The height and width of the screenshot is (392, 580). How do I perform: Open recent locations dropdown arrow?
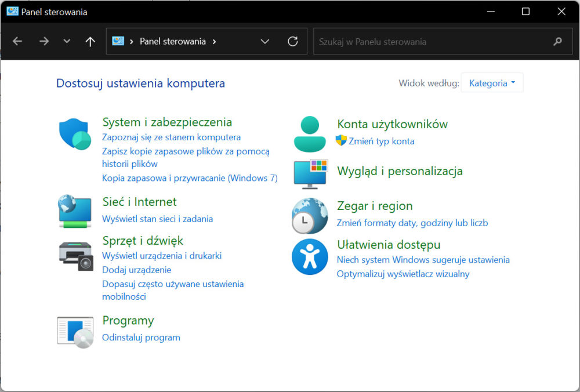(67, 41)
